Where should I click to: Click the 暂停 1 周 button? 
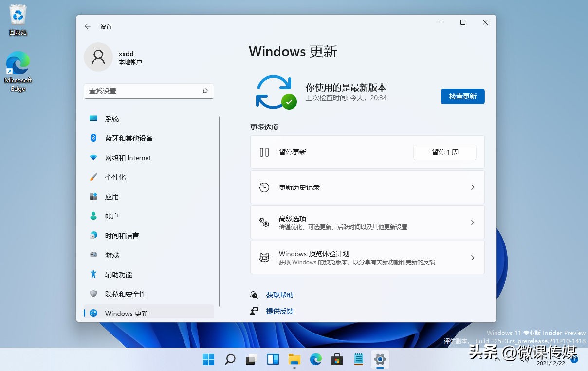(x=445, y=152)
